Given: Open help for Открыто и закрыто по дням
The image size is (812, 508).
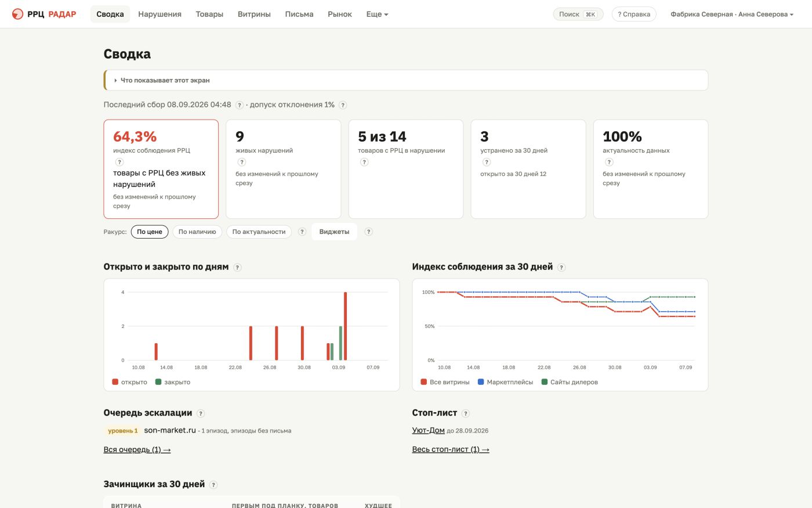Looking at the screenshot, I should click(x=237, y=268).
